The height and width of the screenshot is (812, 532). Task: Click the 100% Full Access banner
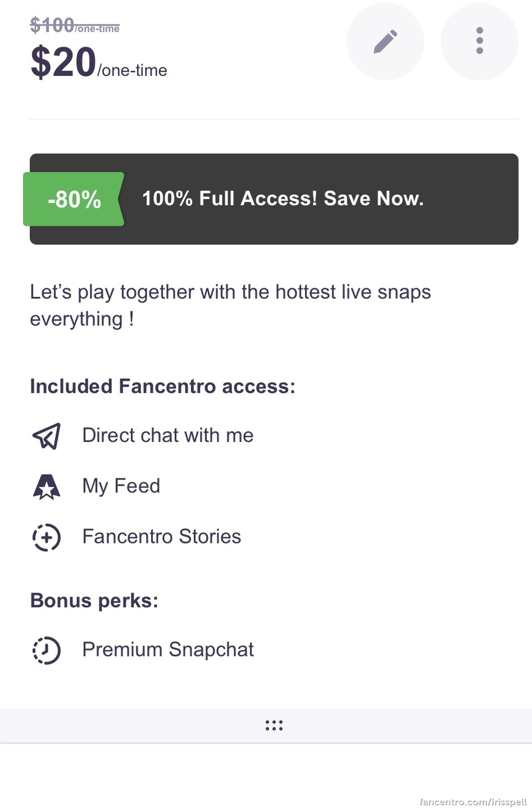coord(274,199)
